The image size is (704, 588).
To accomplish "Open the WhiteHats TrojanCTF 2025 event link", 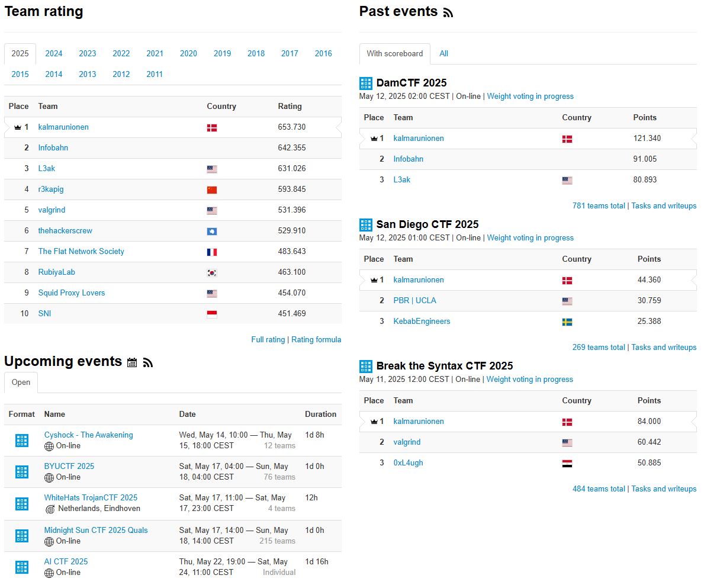I will tap(91, 498).
